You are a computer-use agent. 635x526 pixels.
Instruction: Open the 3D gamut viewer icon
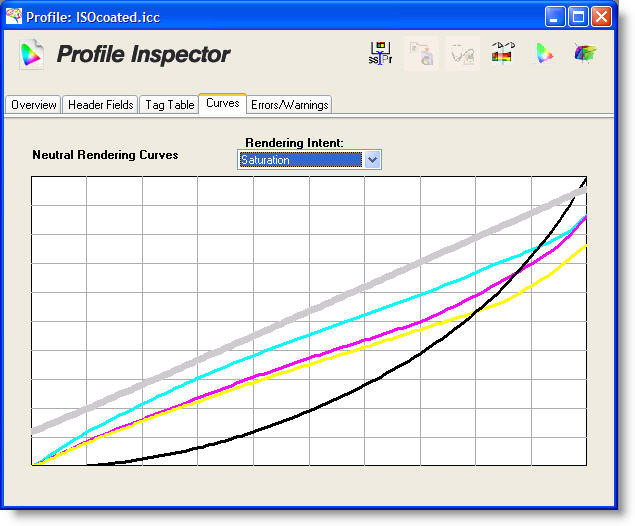point(585,54)
